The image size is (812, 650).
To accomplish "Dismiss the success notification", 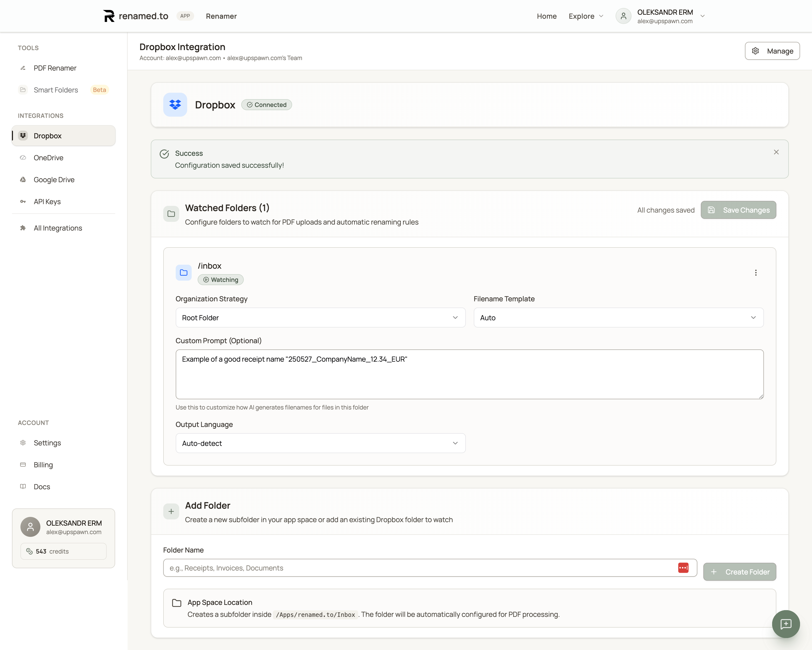I will (x=776, y=152).
